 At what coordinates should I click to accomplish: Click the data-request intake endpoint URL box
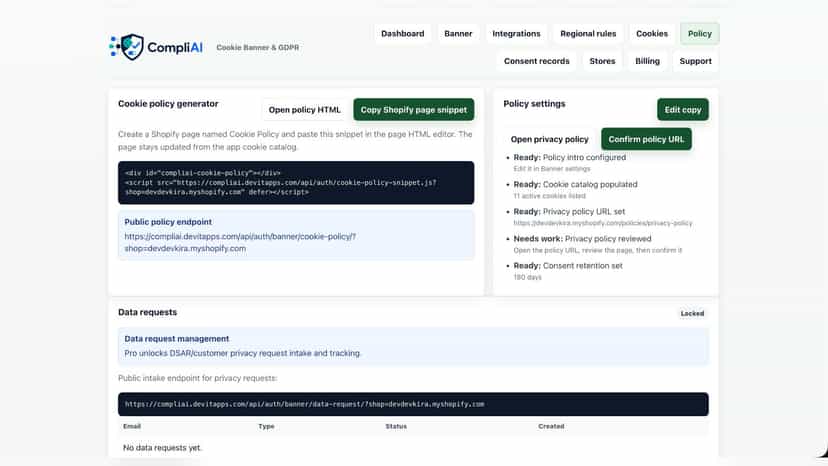pos(413,404)
